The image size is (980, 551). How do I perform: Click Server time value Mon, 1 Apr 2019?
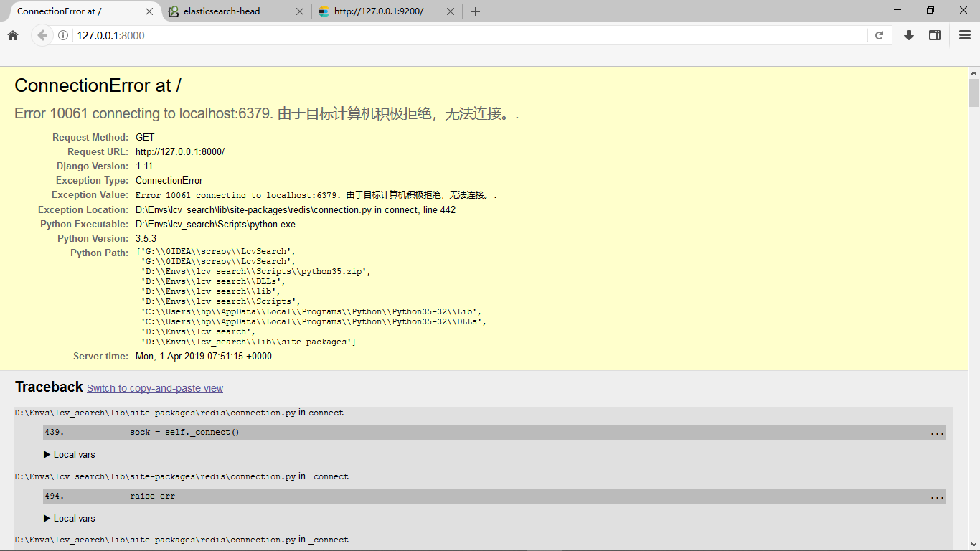click(x=204, y=356)
